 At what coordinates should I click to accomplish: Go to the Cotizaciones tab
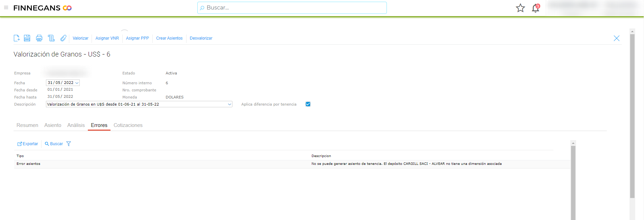coord(128,125)
